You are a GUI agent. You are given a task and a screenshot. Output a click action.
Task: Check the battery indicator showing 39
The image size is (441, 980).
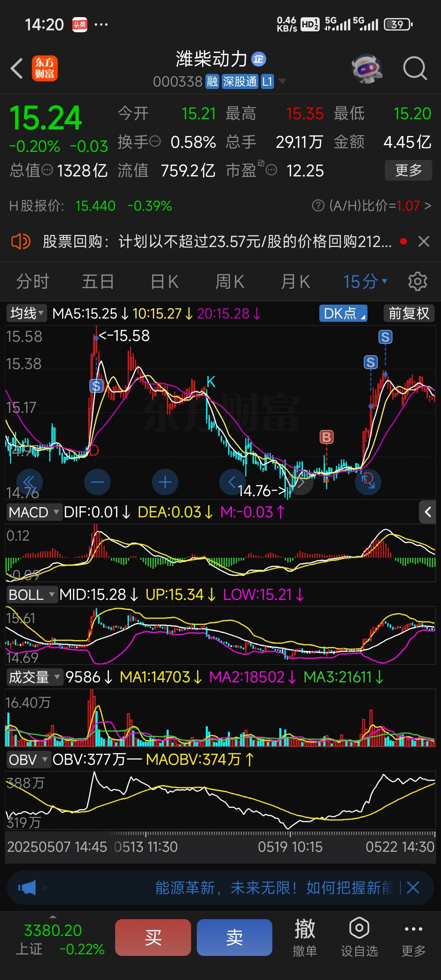pyautogui.click(x=398, y=24)
